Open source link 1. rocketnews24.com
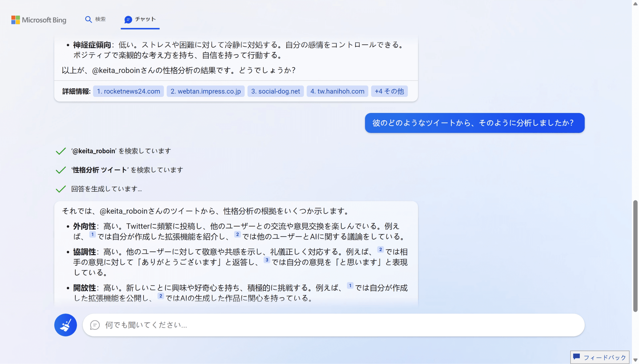Image resolution: width=639 pixels, height=364 pixels. pyautogui.click(x=129, y=91)
